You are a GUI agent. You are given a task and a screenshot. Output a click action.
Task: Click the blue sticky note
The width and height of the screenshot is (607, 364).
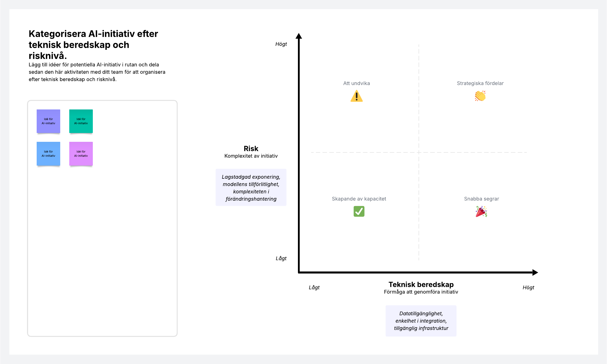[x=48, y=154]
